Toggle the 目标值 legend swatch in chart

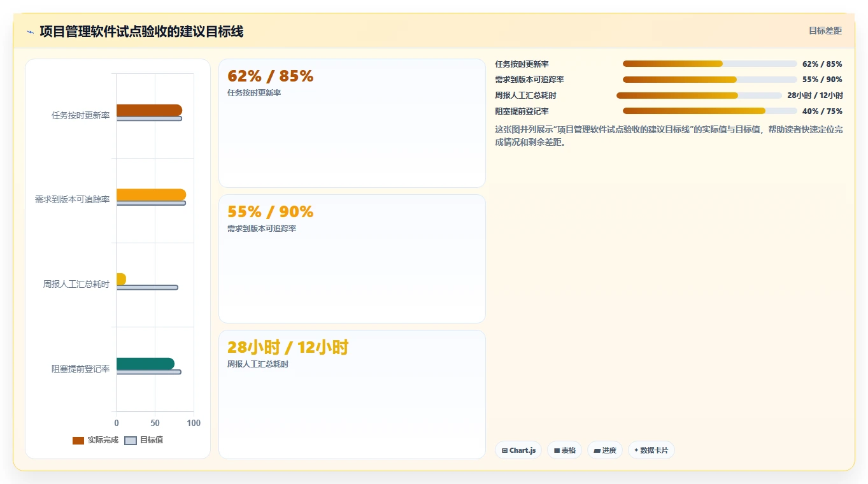[x=131, y=441]
